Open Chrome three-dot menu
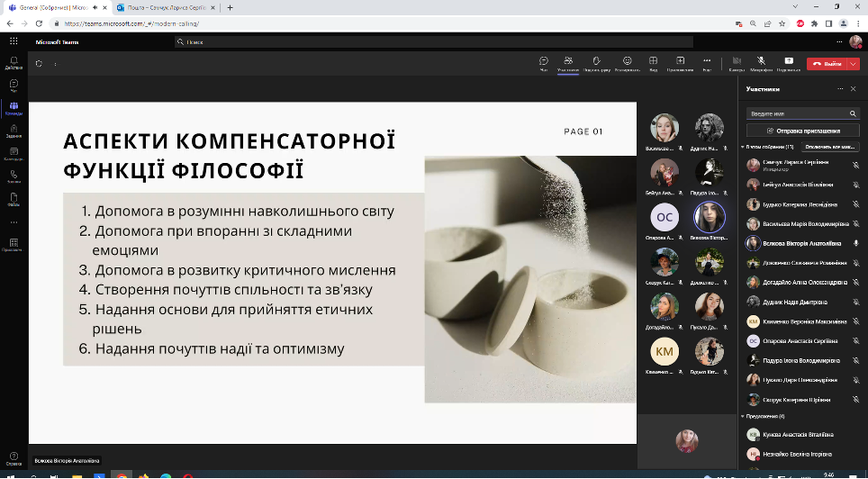The height and width of the screenshot is (479, 868). coord(858,23)
